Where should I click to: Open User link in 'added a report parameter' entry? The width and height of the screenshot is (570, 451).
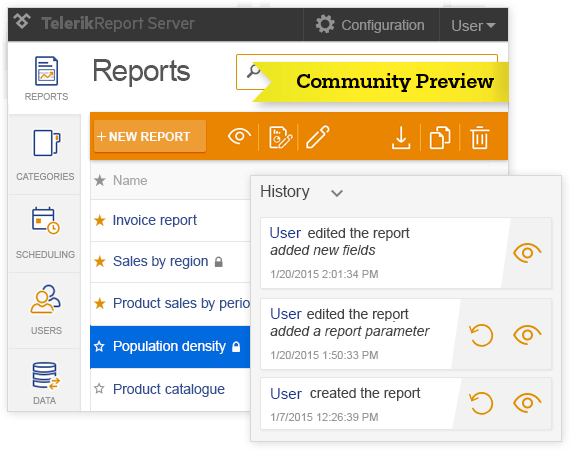click(286, 314)
